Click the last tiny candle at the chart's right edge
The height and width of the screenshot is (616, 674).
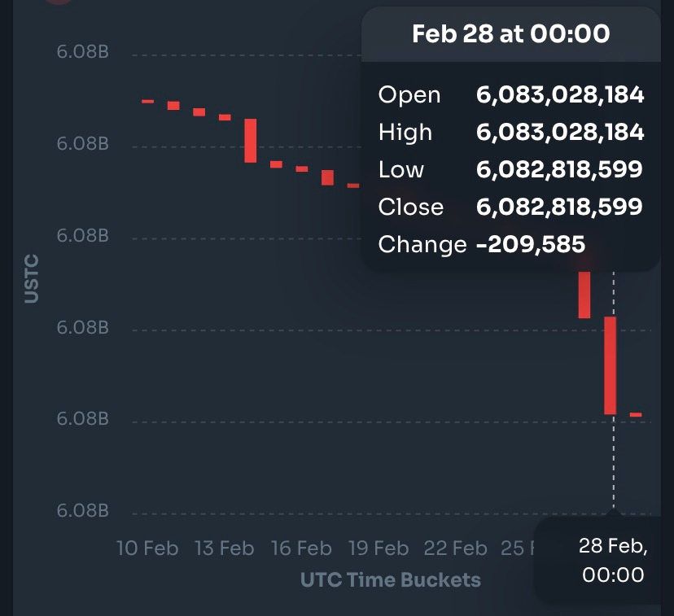[636, 415]
